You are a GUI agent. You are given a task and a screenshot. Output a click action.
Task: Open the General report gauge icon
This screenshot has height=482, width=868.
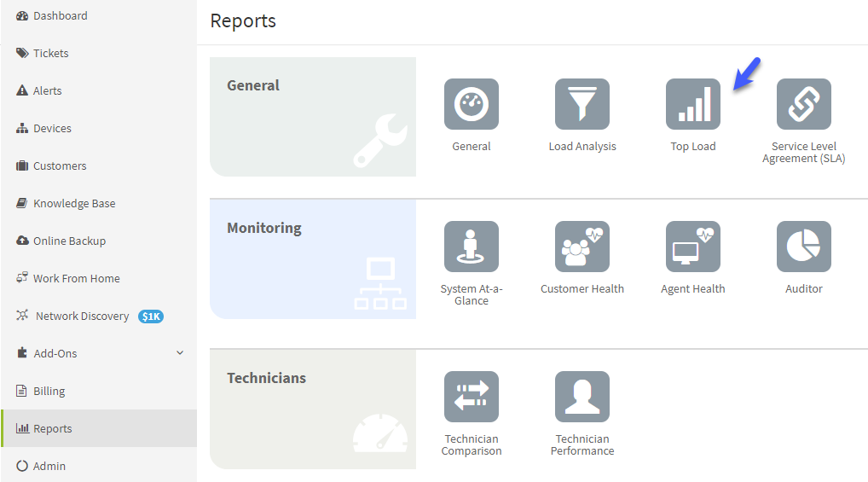(x=471, y=104)
